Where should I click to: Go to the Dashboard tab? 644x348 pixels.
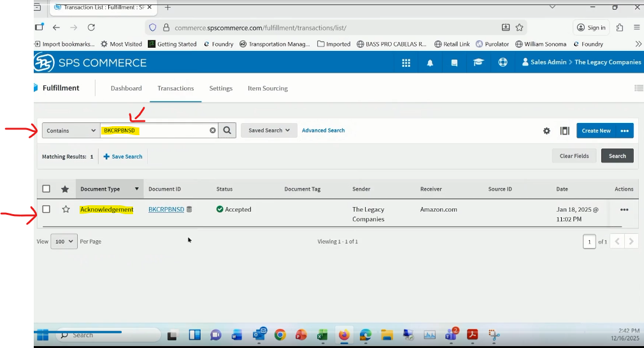[x=126, y=89]
